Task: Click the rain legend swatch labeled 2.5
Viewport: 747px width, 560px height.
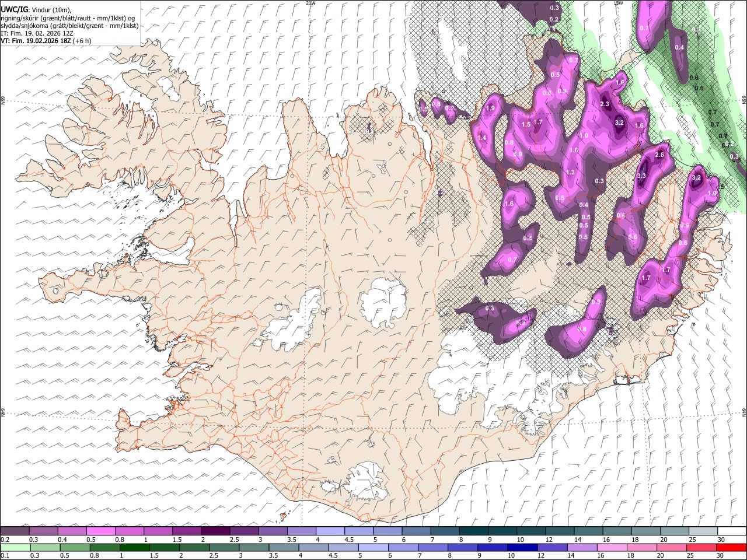Action: (224, 547)
